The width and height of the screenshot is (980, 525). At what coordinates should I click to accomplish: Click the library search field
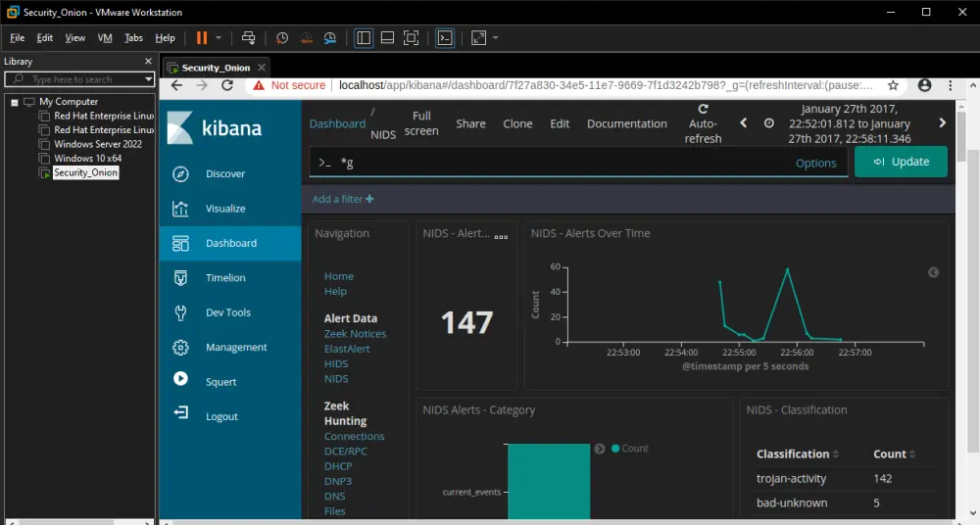(x=78, y=79)
